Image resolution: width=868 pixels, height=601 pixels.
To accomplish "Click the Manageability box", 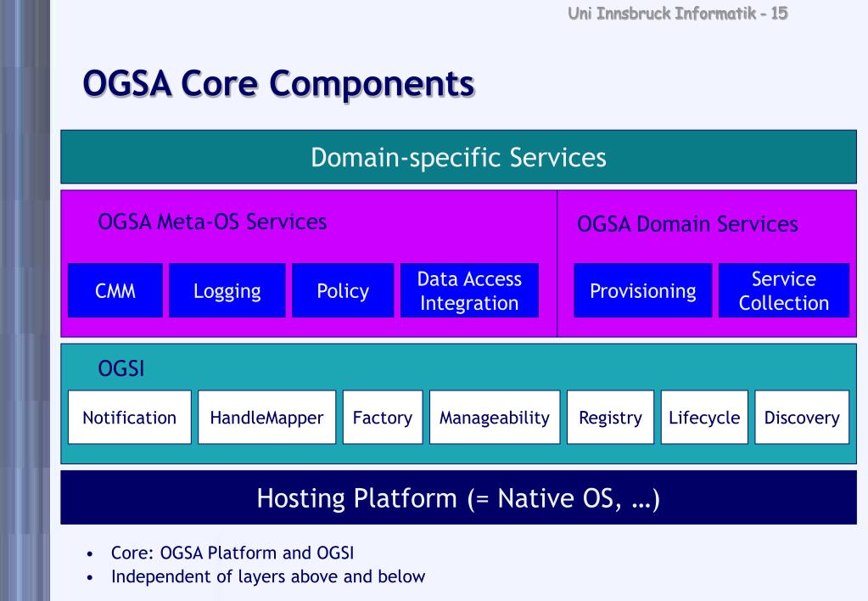I will pos(495,417).
